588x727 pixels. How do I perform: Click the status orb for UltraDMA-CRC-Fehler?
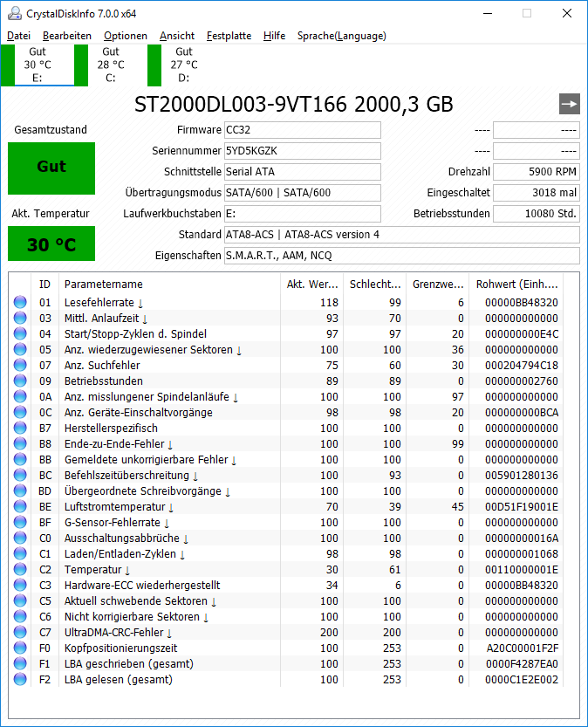click(20, 633)
